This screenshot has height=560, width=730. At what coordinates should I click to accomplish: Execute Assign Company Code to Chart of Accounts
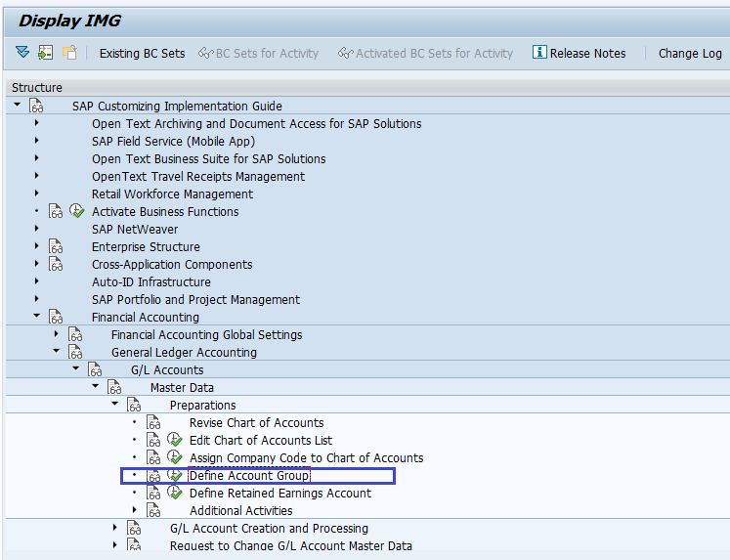coord(175,457)
